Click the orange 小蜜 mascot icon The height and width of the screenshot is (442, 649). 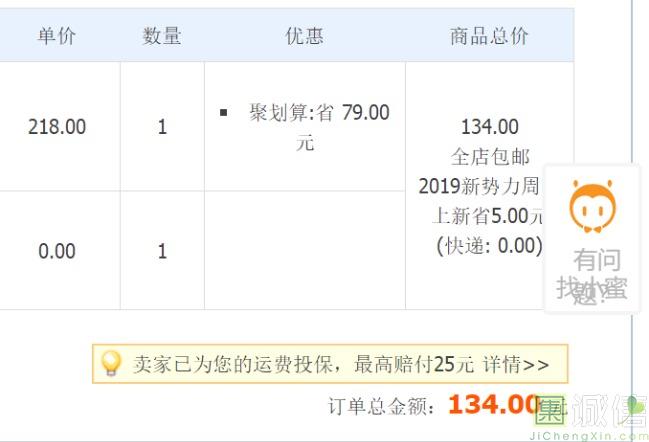coord(592,207)
